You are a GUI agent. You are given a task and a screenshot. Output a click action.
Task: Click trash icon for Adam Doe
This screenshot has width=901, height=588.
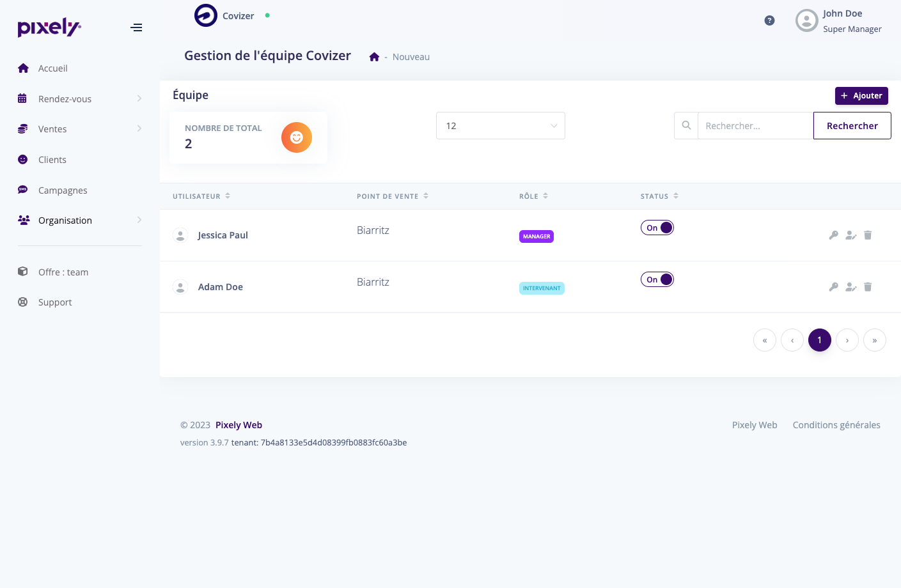868,287
